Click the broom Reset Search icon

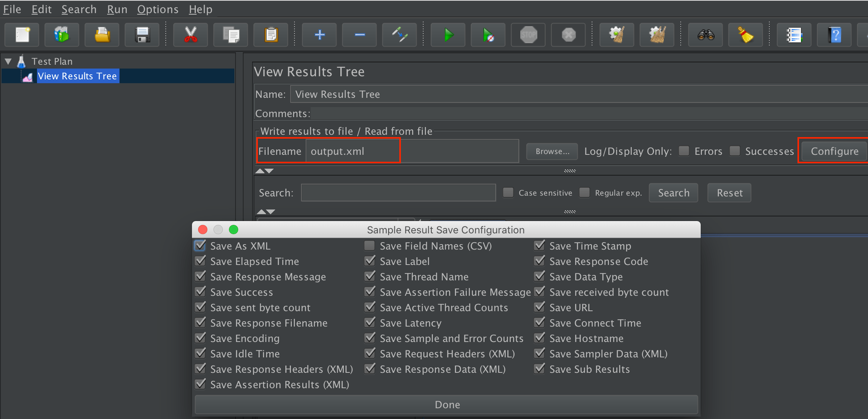pos(745,35)
